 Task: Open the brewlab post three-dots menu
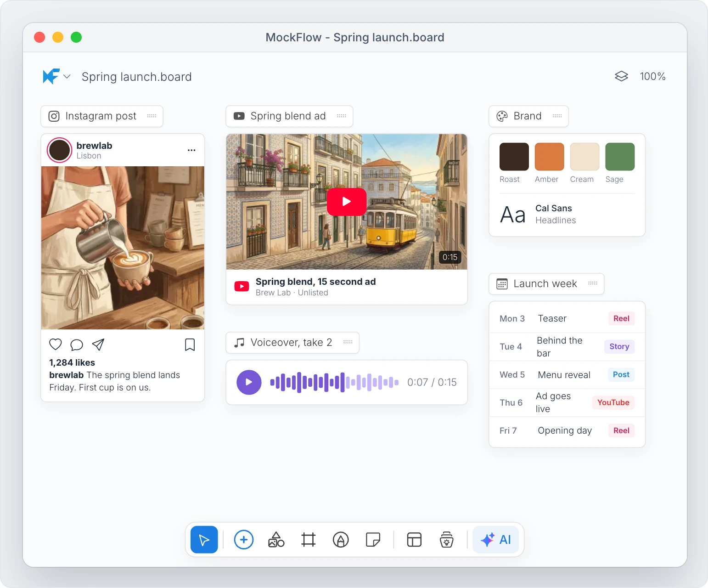click(x=191, y=150)
